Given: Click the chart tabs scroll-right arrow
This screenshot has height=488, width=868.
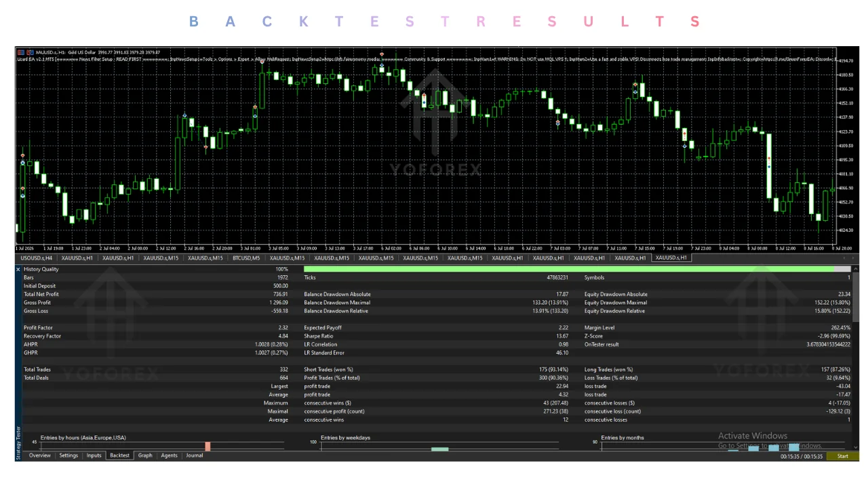Looking at the screenshot, I should pyautogui.click(x=852, y=258).
